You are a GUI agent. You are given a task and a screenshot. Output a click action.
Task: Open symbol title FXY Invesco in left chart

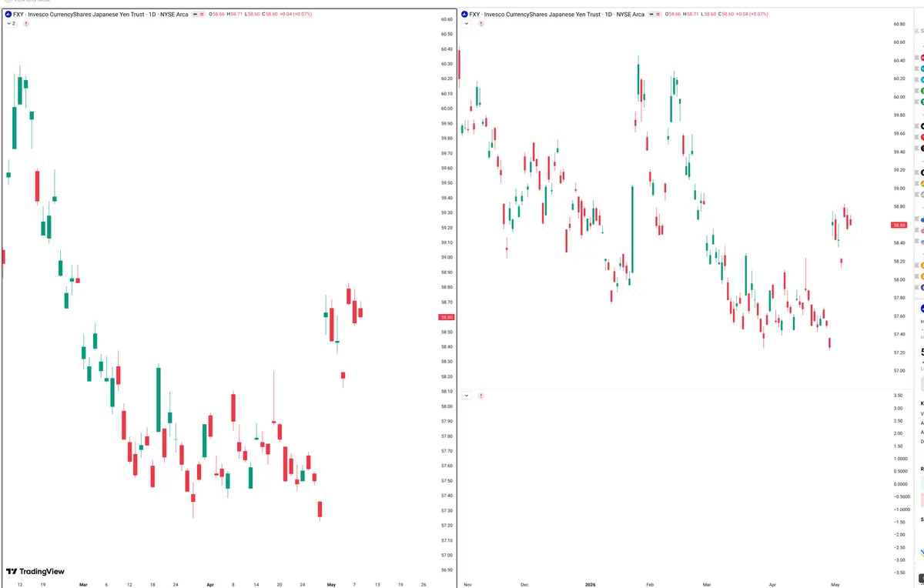[x=101, y=15]
